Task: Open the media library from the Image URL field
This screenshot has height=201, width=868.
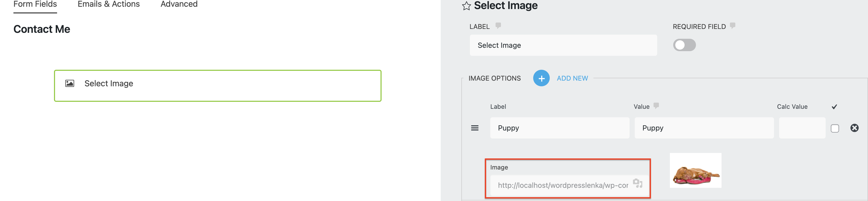Action: point(637,184)
